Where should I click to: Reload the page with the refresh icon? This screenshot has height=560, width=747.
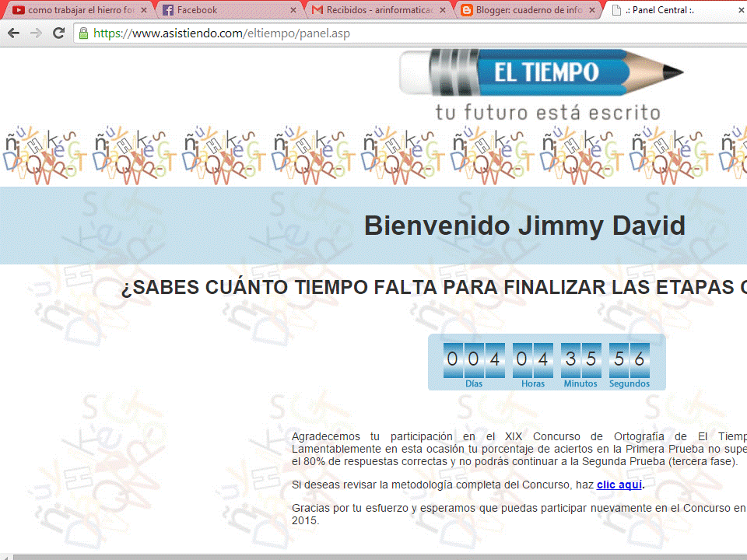pyautogui.click(x=58, y=33)
